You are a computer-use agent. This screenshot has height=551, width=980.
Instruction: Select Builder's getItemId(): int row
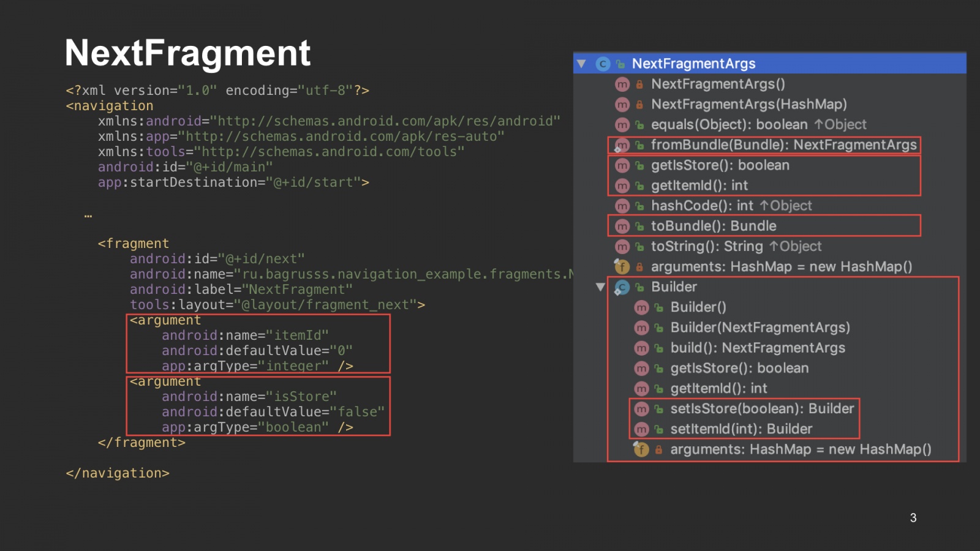tap(770, 388)
